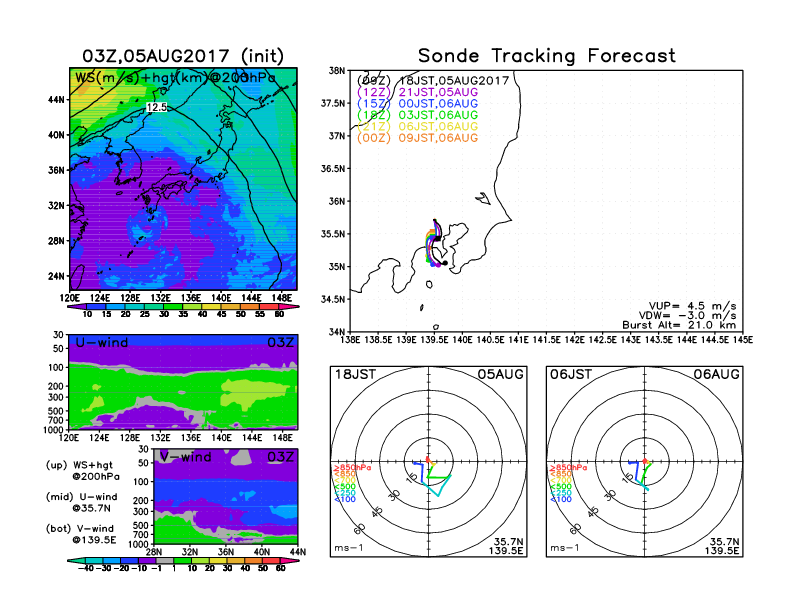Click the "60" ring label in 18JST hodograph
The image size is (792, 612).
click(x=360, y=529)
